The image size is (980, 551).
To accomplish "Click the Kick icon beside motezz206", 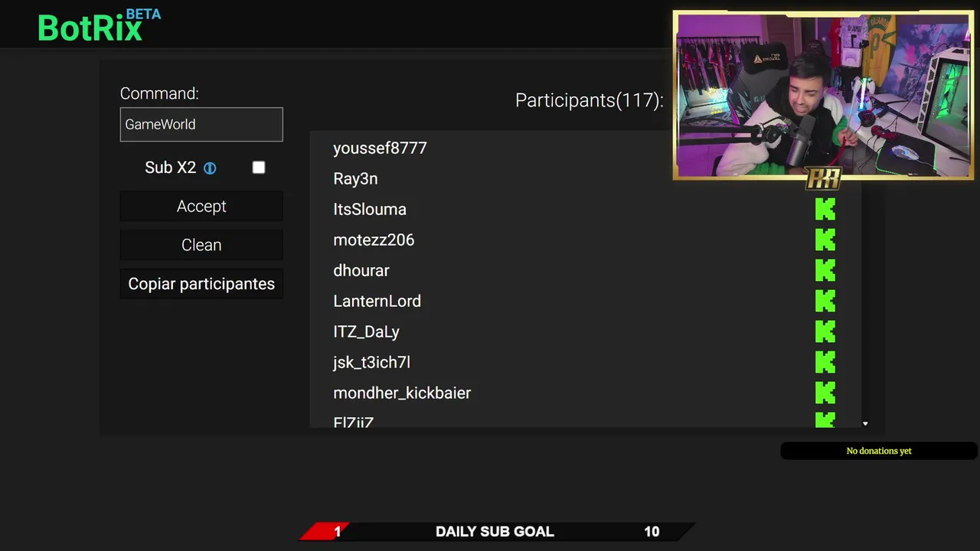I will (825, 240).
